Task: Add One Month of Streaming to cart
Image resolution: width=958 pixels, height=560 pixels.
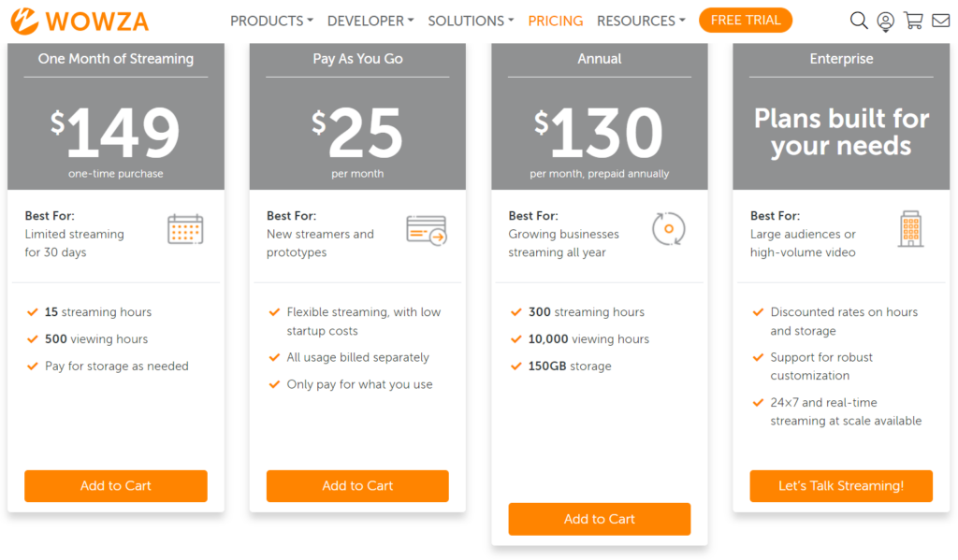Action: click(x=115, y=486)
